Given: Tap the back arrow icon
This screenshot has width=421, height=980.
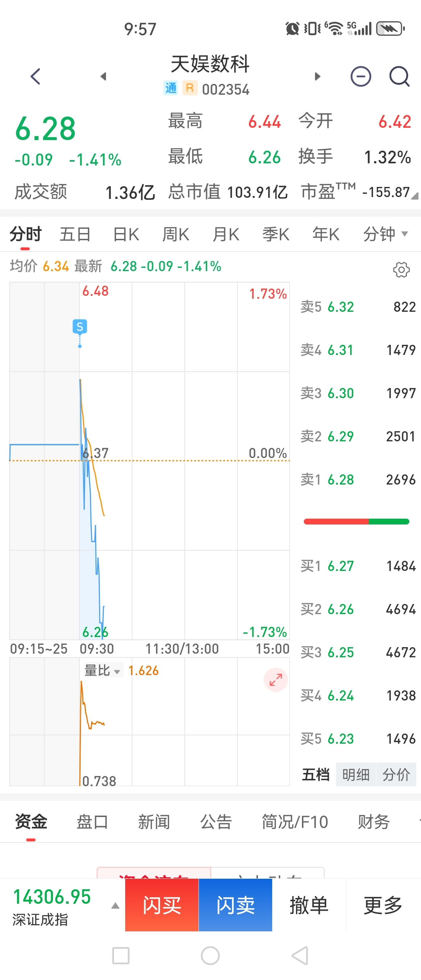Looking at the screenshot, I should (35, 77).
